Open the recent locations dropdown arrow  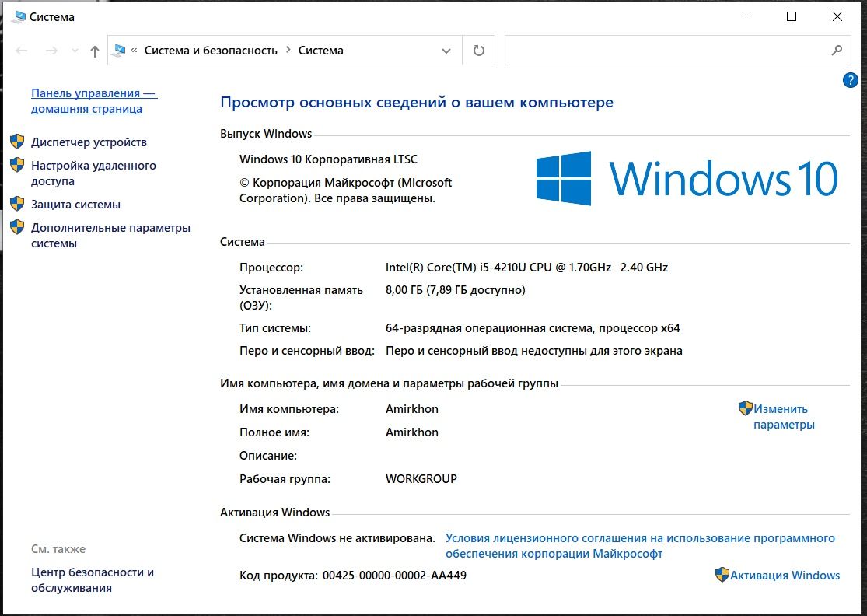(x=75, y=51)
